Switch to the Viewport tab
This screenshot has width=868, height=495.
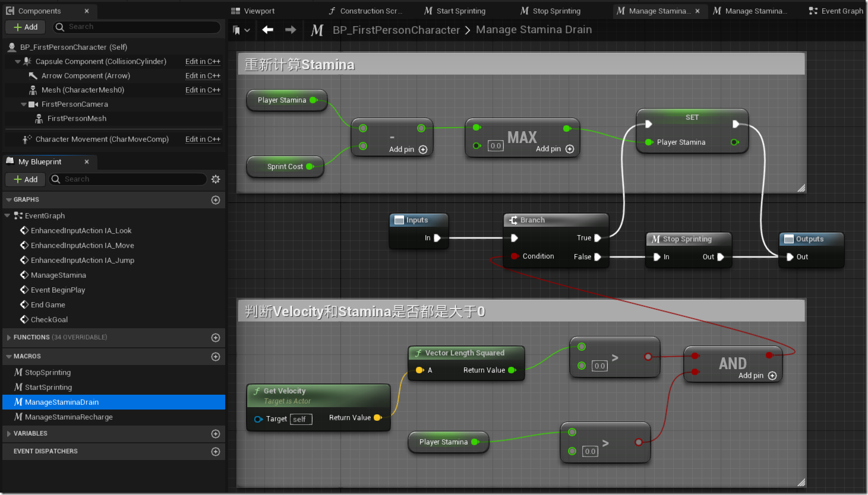tap(253, 11)
